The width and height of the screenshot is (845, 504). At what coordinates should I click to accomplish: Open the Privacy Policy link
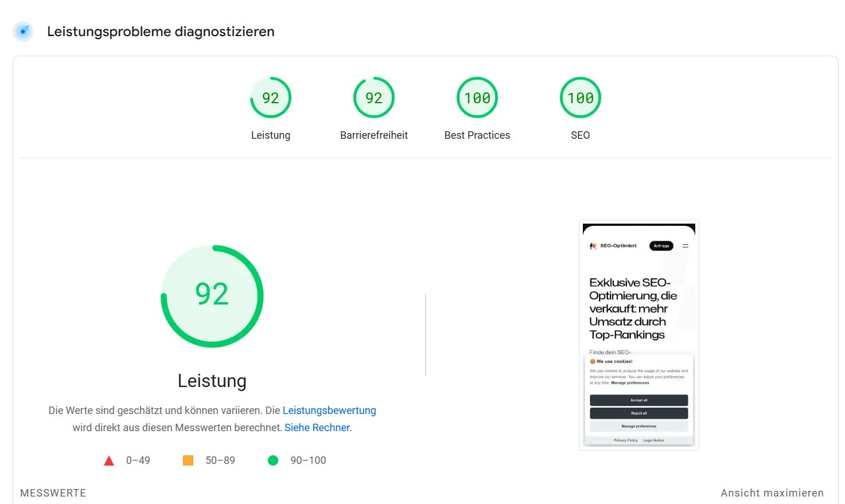click(x=625, y=440)
